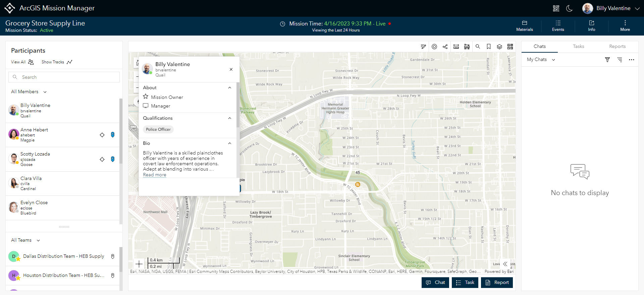Click the popup panel scrollbar
This screenshot has width=644, height=295.
[238, 105]
